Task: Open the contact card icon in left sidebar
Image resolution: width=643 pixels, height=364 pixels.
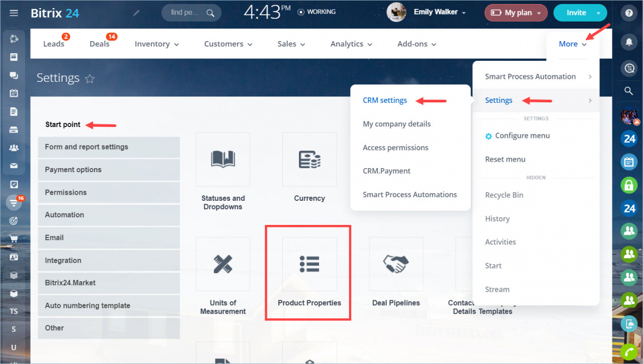Action: click(x=14, y=257)
